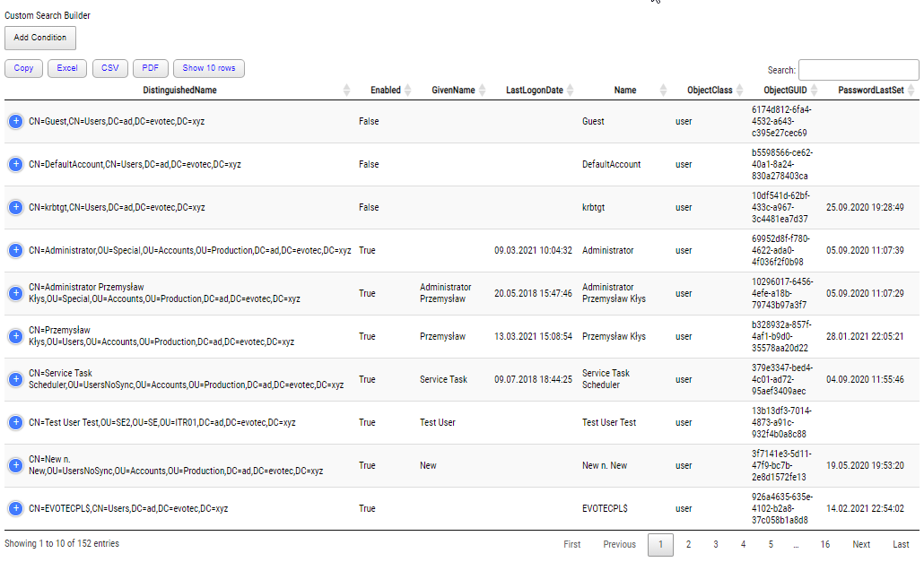Click the plus icon on the EVOTECPL$ row

point(15,508)
